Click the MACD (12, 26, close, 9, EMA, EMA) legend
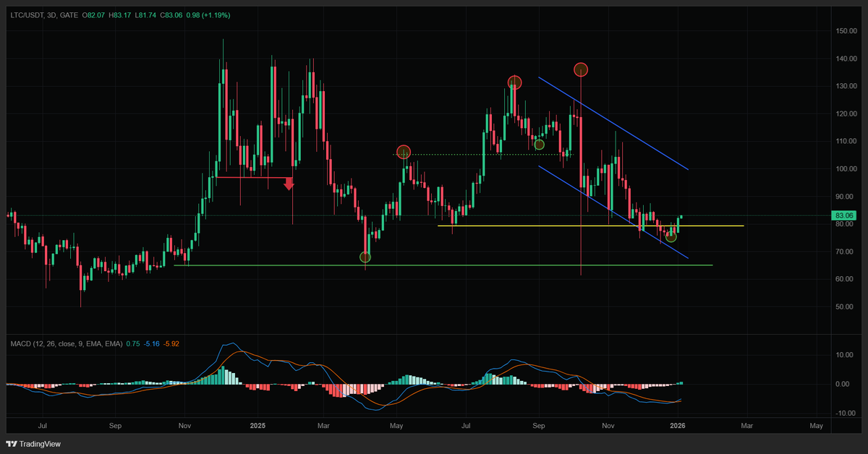Image resolution: width=868 pixels, height=454 pixels. pyautogui.click(x=65, y=343)
